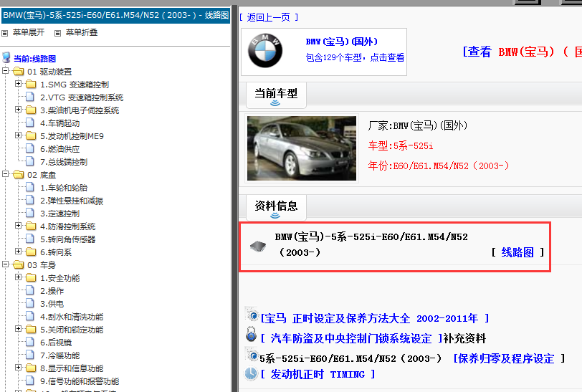Click the 查看 BMW(宝马) link at top right
The height and width of the screenshot is (392, 582).
click(522, 52)
